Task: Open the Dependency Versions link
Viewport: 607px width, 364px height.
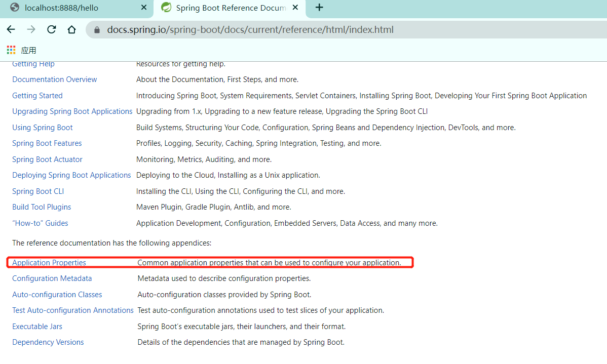Action: [48, 342]
